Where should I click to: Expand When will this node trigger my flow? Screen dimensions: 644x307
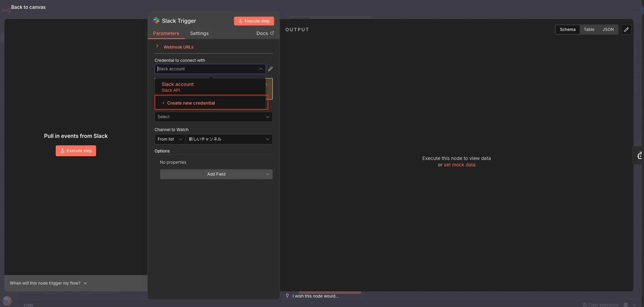(x=49, y=283)
